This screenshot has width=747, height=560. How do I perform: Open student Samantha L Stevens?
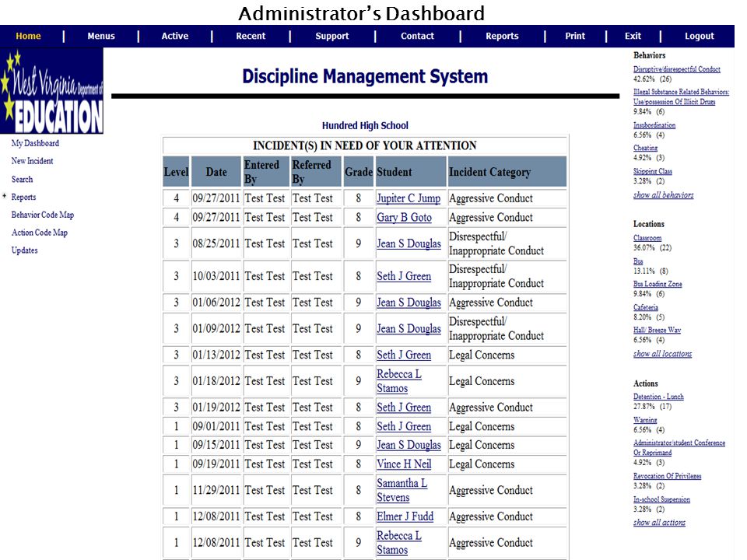pos(402,491)
